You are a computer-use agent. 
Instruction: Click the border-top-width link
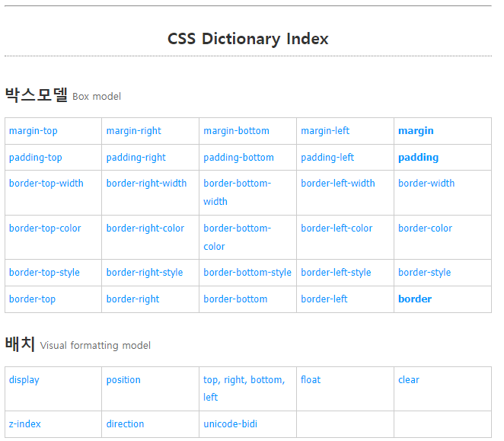point(46,184)
